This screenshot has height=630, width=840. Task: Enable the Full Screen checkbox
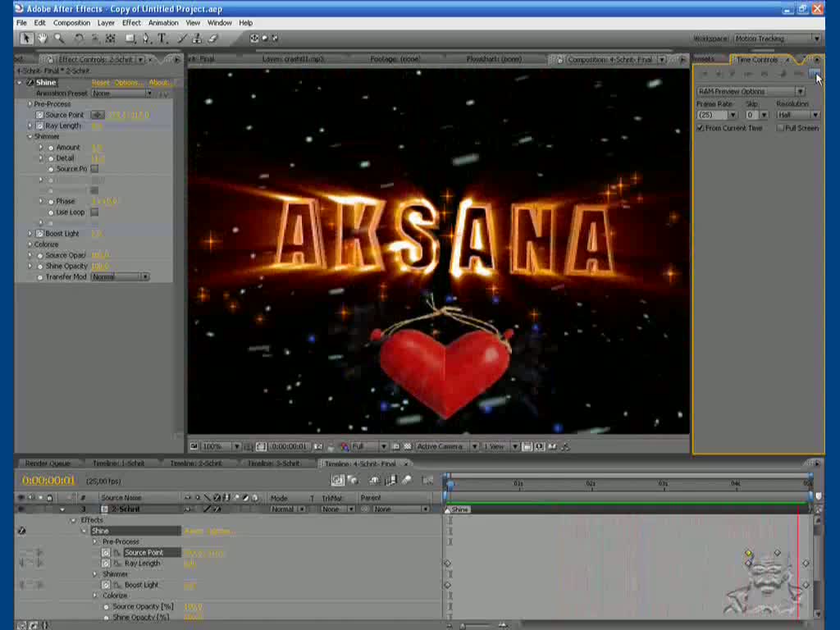click(x=780, y=128)
